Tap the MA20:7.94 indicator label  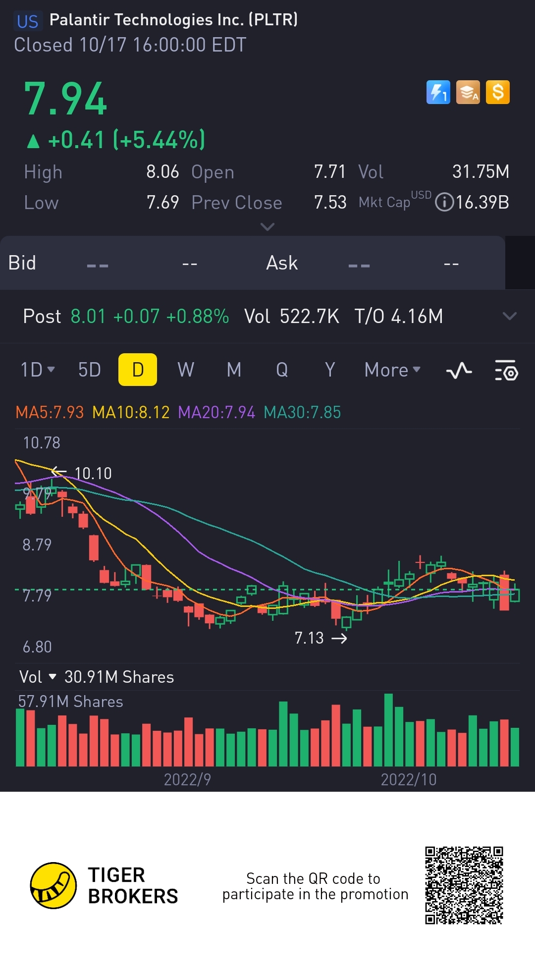[216, 412]
